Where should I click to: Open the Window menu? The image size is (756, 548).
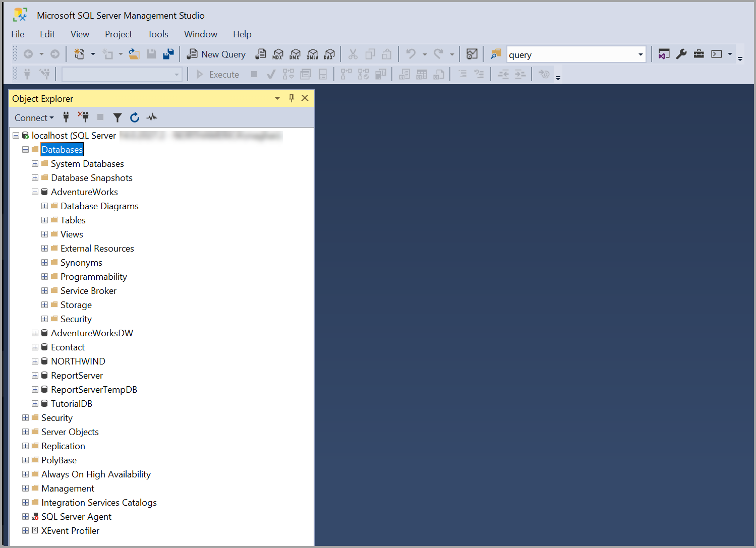click(x=200, y=34)
